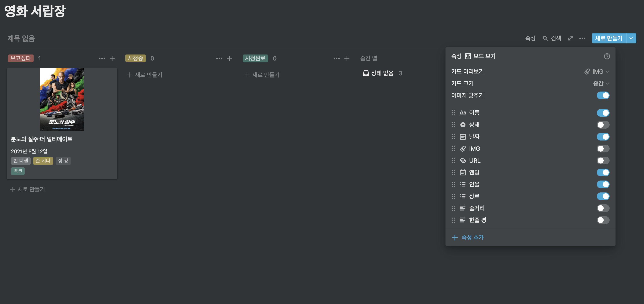
Task: Click the search magnifier icon
Action: [x=545, y=38]
